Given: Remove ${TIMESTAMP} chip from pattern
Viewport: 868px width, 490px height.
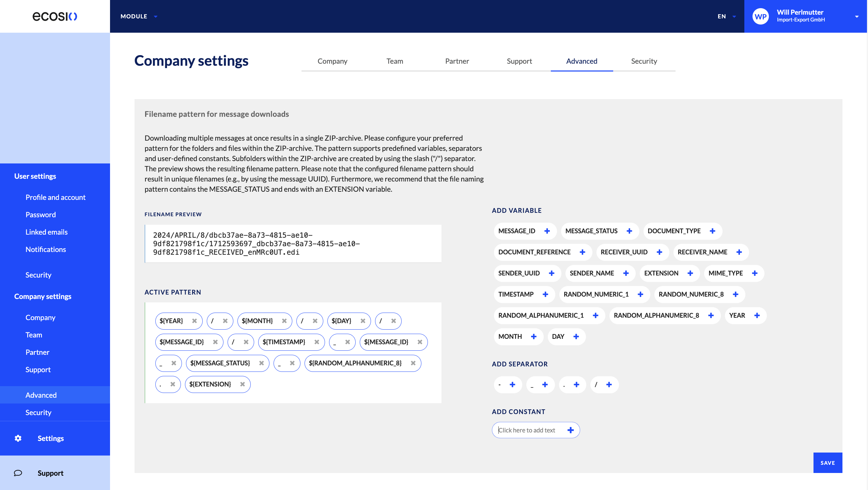Looking at the screenshot, I should click(x=317, y=342).
